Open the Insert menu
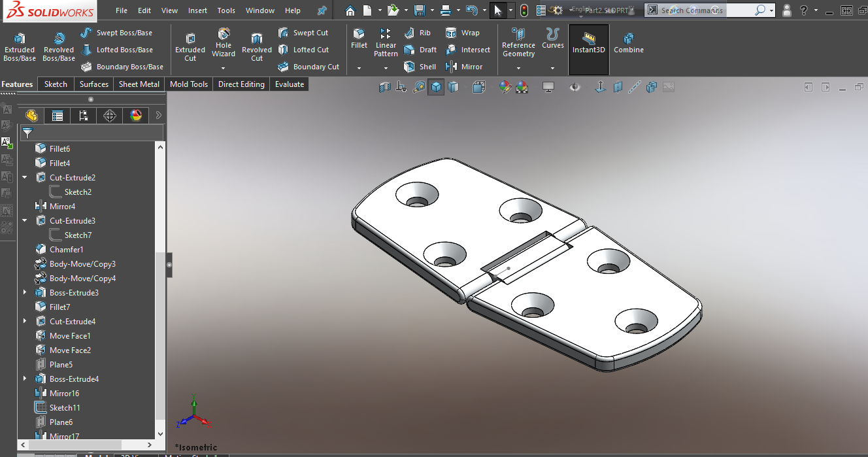The image size is (868, 457). (197, 10)
